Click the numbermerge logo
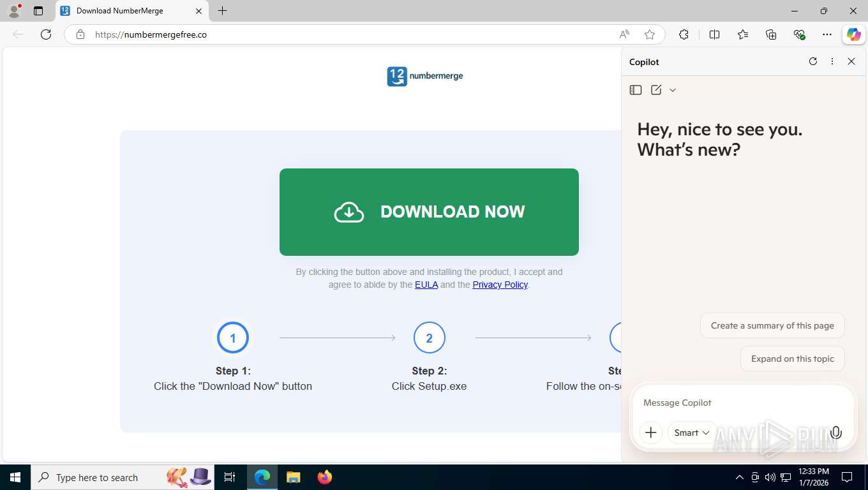Viewport: 868px width, 490px height. point(425,76)
